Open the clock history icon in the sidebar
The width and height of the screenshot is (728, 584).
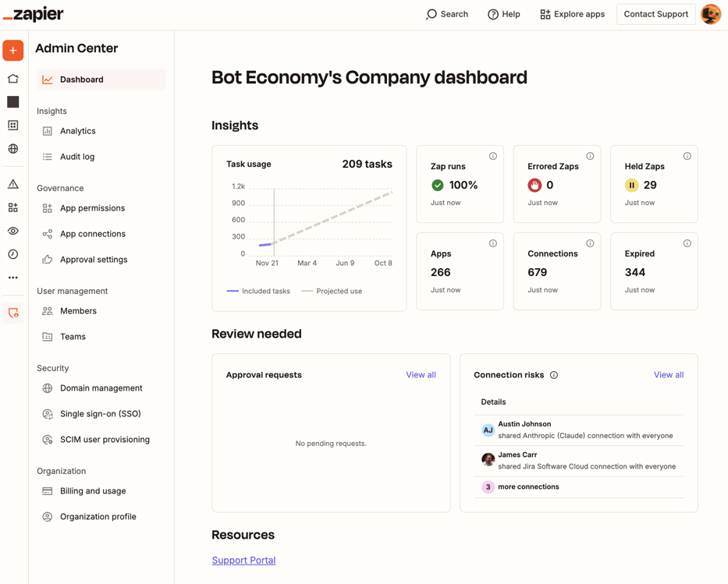tap(12, 253)
